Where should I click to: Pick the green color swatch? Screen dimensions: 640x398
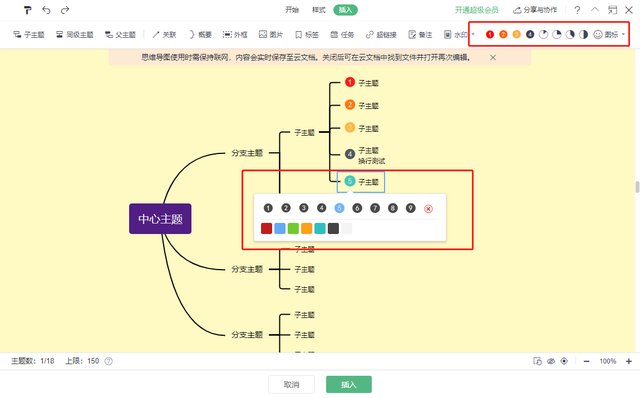click(x=293, y=228)
